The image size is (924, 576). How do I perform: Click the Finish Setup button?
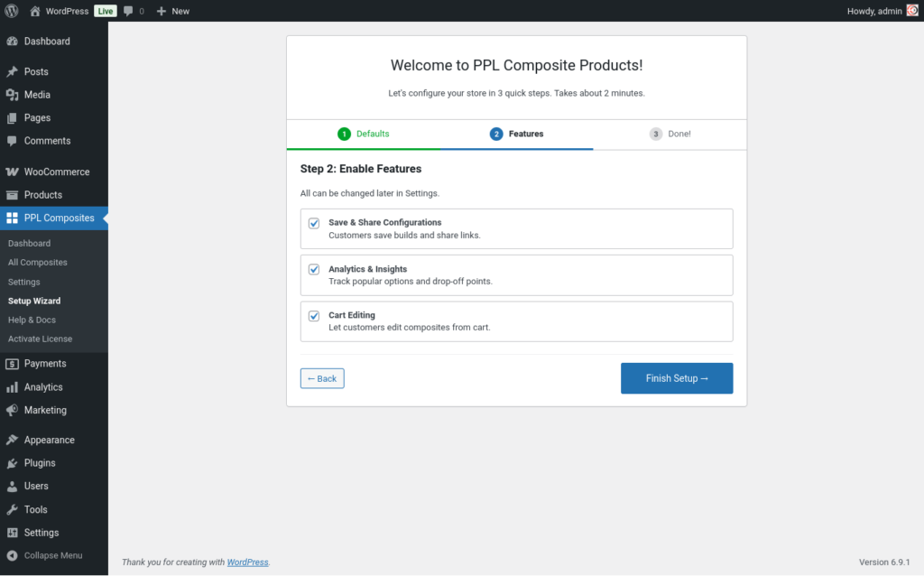(677, 378)
